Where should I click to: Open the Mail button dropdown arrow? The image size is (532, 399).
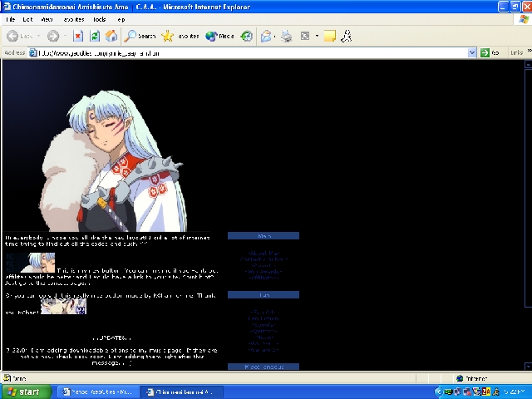(274, 36)
